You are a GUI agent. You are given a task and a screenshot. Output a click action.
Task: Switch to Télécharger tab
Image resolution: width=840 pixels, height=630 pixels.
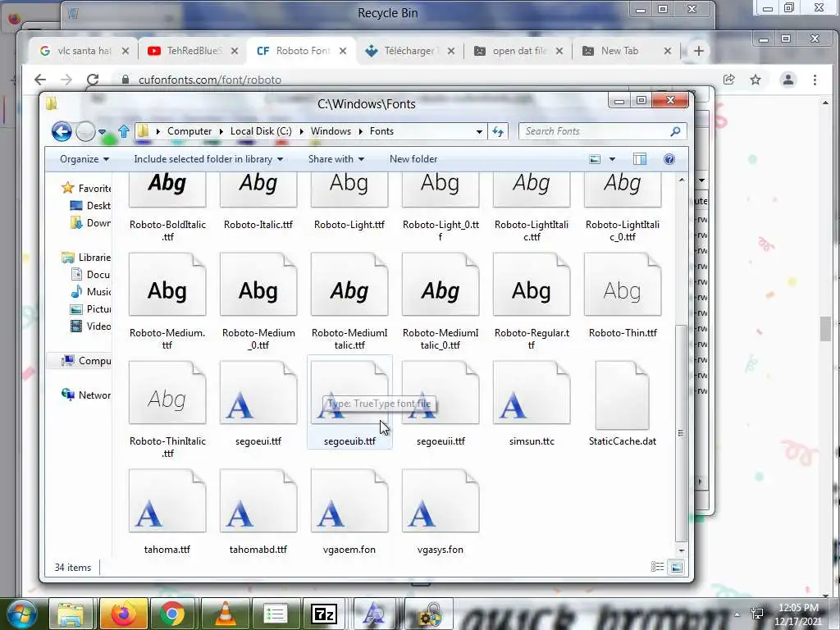(409, 51)
